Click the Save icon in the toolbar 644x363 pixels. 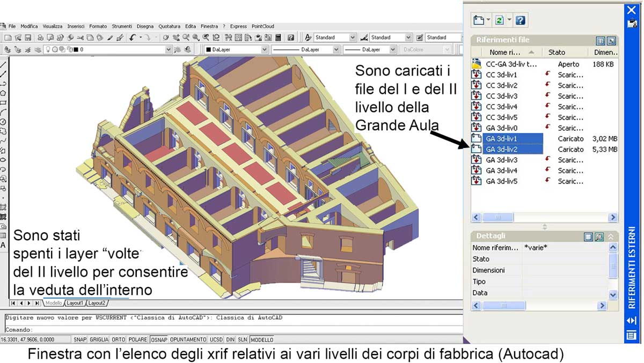point(27,38)
